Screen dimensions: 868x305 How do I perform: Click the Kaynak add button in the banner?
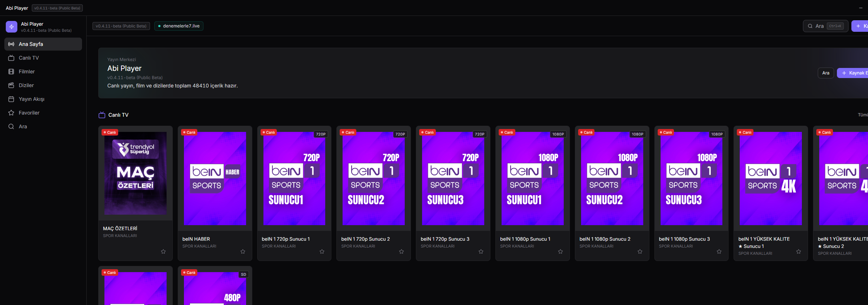tap(852, 73)
